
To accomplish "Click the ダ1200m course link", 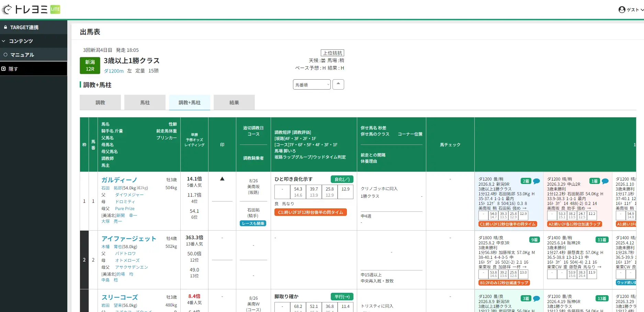I will [114, 71].
